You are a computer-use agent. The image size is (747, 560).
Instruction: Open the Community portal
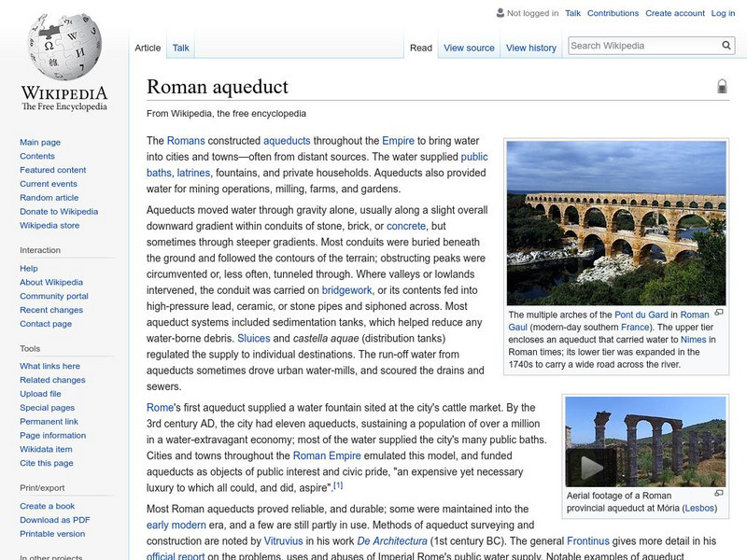(x=54, y=296)
